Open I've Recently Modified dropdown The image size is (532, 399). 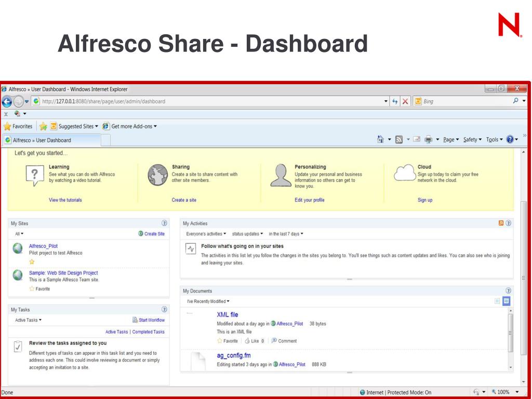208,301
